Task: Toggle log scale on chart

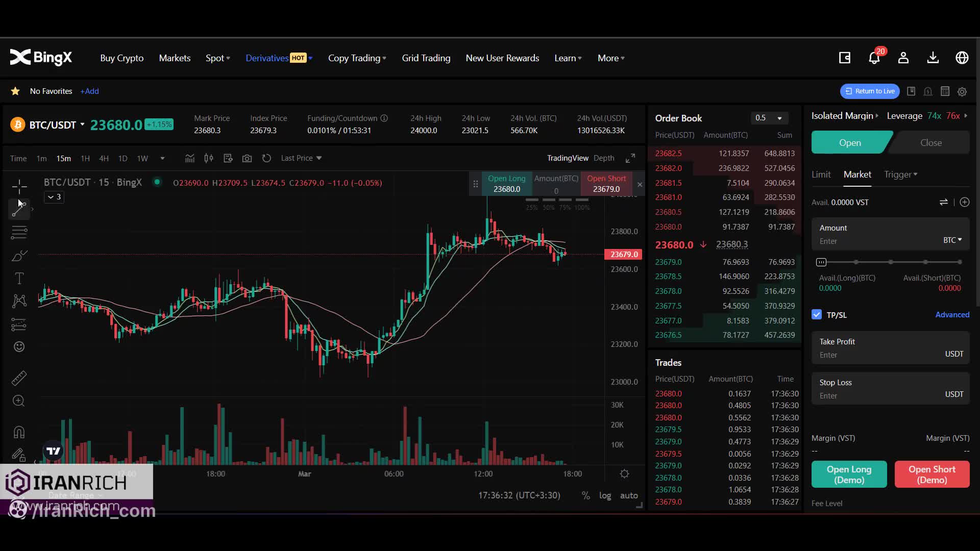Action: click(605, 495)
